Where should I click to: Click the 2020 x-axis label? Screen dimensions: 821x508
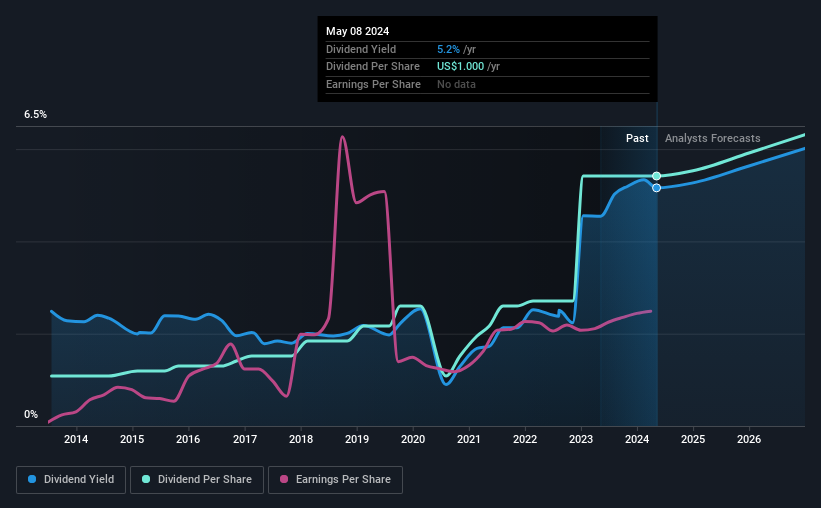pos(413,439)
